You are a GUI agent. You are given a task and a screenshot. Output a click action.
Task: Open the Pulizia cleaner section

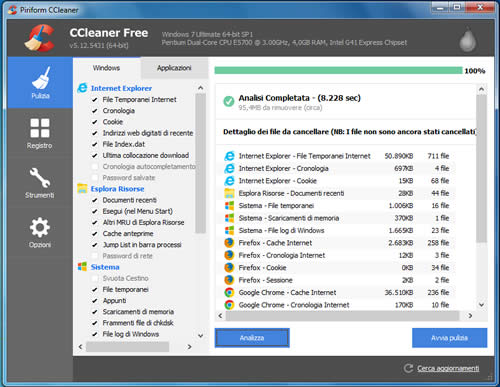pyautogui.click(x=40, y=82)
